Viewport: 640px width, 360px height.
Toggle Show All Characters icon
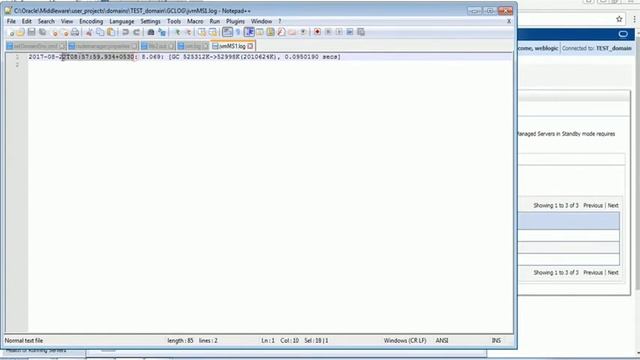238,32
